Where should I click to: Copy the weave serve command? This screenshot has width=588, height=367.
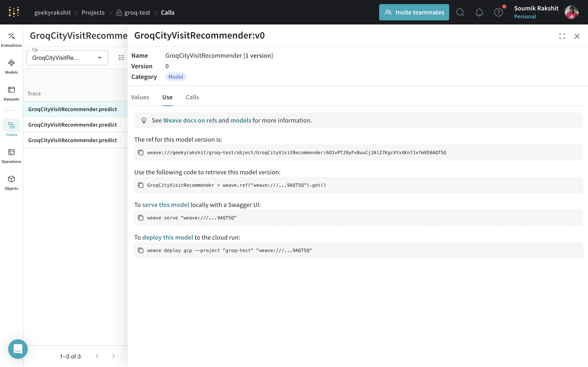pos(141,218)
